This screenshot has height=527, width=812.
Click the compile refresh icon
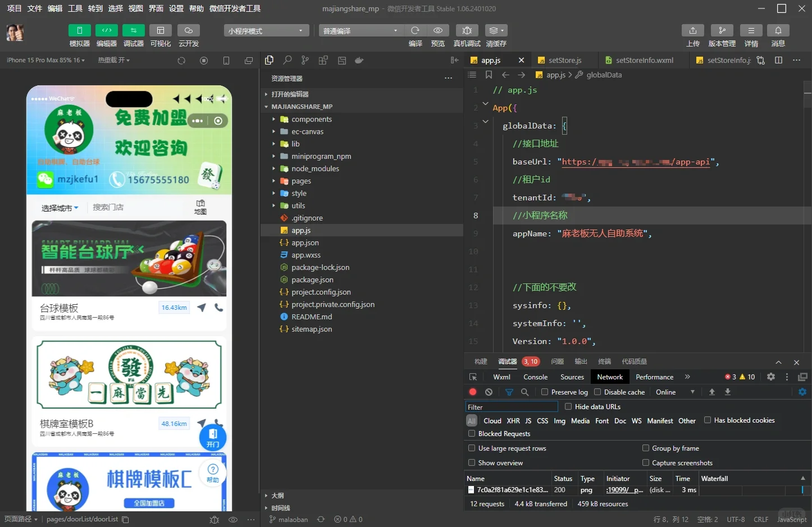click(x=416, y=30)
